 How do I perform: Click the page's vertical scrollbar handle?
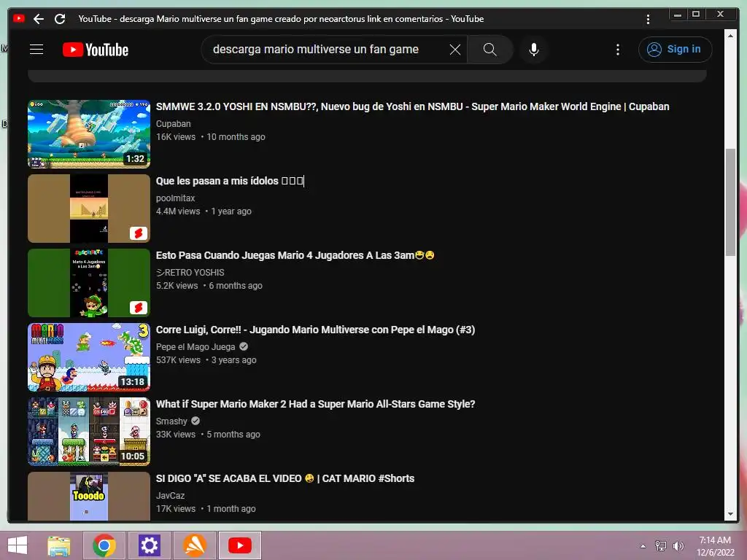[730, 202]
